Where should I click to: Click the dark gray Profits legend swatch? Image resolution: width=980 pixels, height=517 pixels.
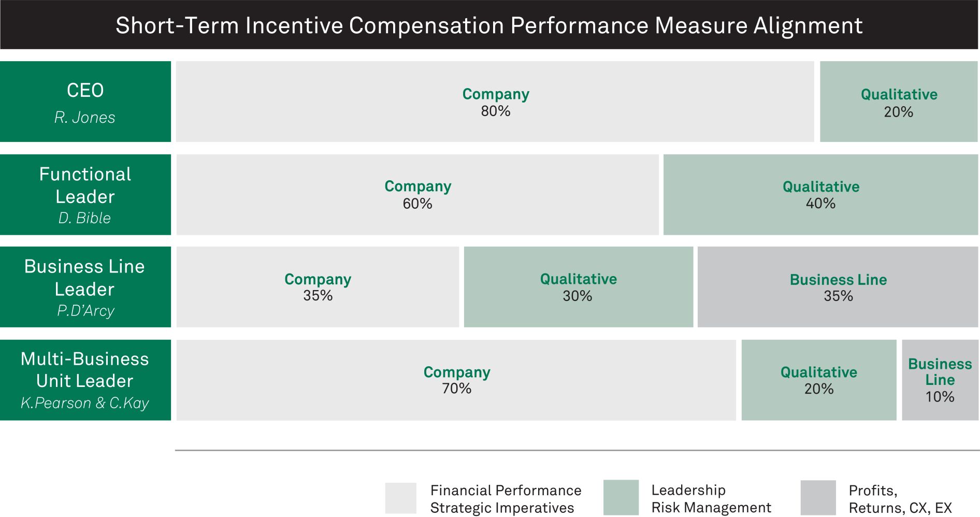pyautogui.click(x=818, y=497)
